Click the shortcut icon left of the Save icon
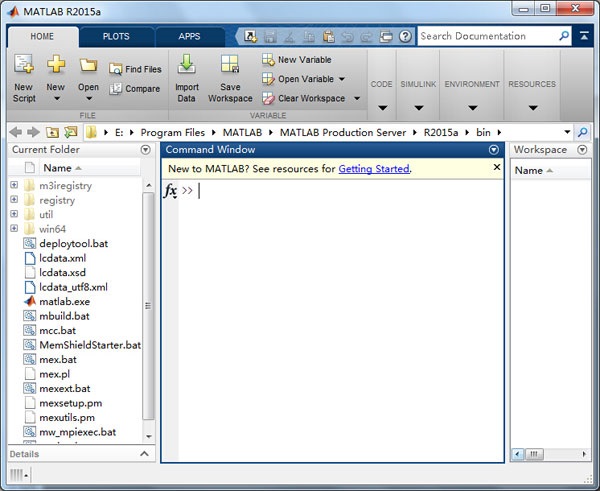The image size is (600, 491). pos(251,36)
